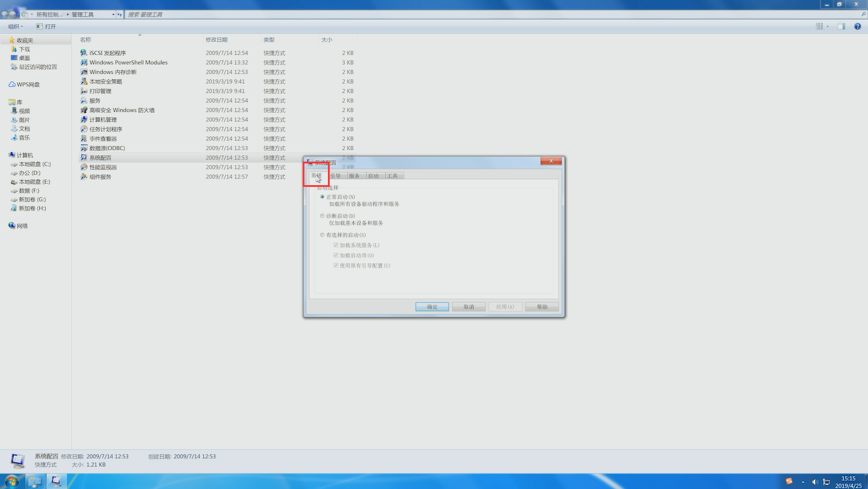The height and width of the screenshot is (489, 868).
Task: Toggle the preview pane icon
Action: pyautogui.click(x=841, y=27)
